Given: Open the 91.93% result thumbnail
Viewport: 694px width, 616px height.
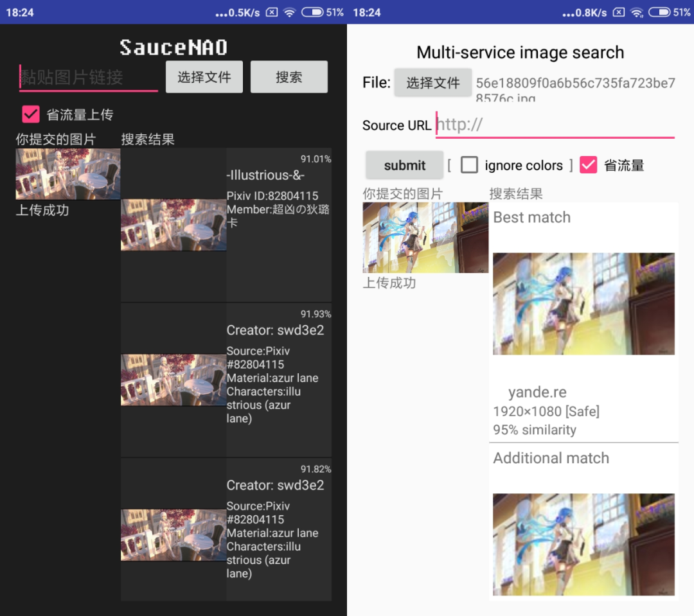Looking at the screenshot, I should pyautogui.click(x=173, y=380).
